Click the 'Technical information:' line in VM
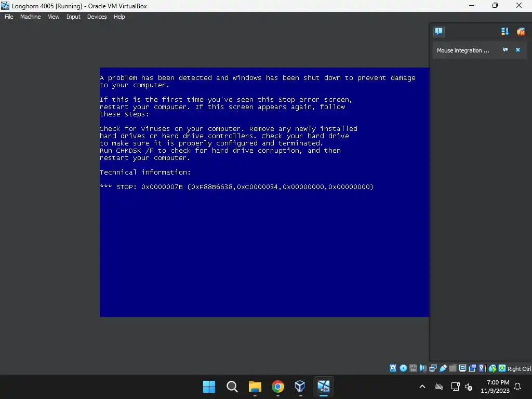This screenshot has height=399, width=532. coord(145,172)
